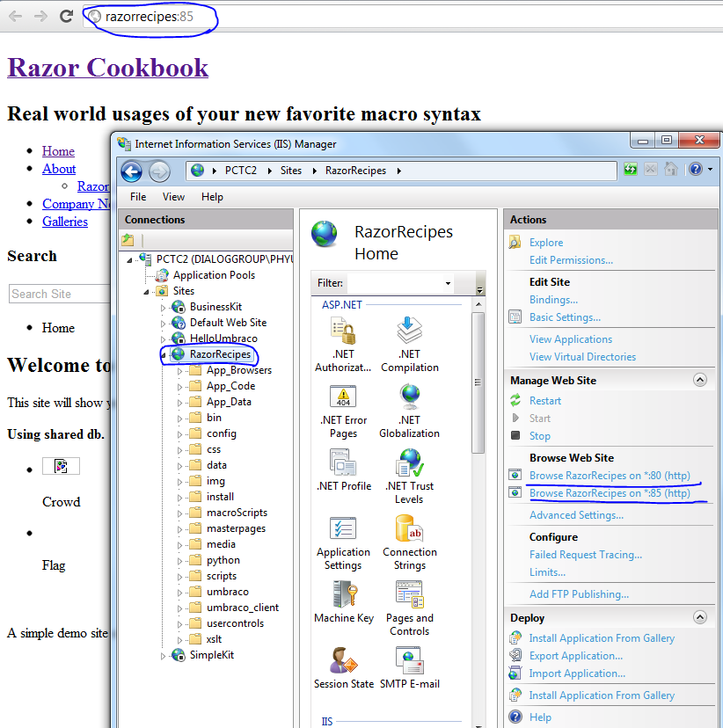Screen dimensions: 723x728
Task: Click the green refresh page icon in IIS toolbar
Action: coord(631,170)
